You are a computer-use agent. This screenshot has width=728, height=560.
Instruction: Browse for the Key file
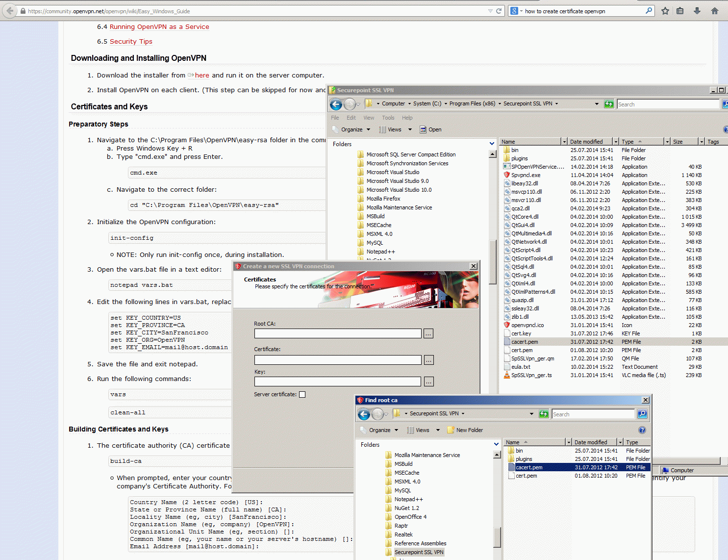[428, 382]
